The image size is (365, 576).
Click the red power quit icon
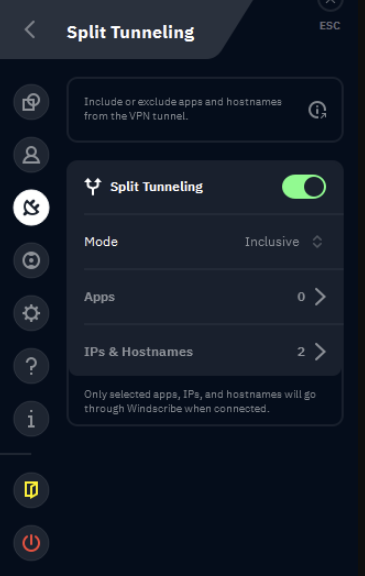click(31, 543)
